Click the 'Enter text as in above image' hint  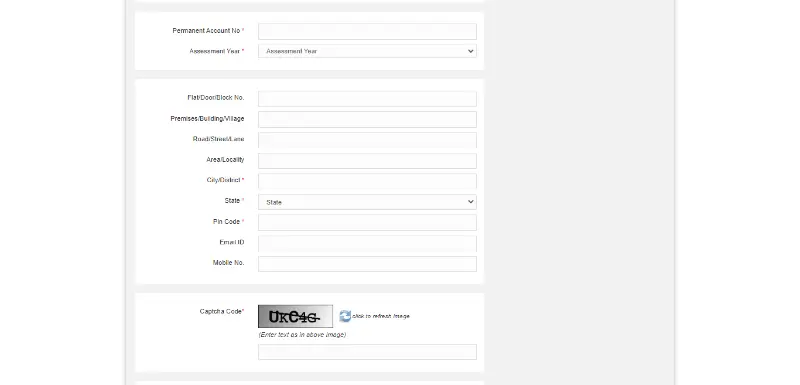302,335
